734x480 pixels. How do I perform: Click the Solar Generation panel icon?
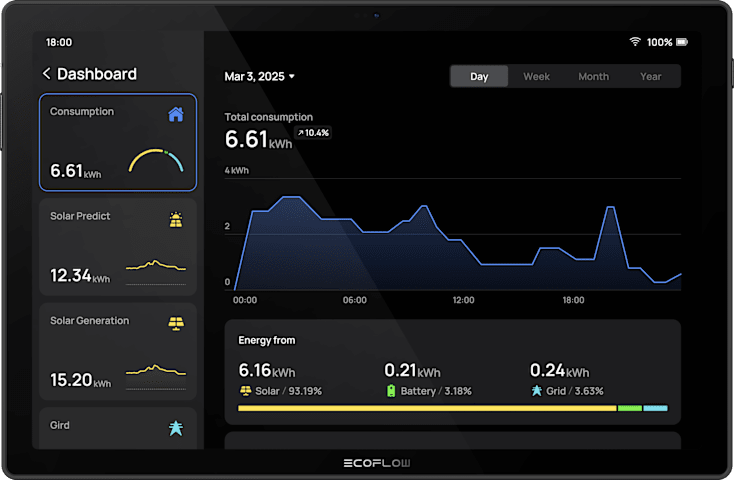pos(176,323)
